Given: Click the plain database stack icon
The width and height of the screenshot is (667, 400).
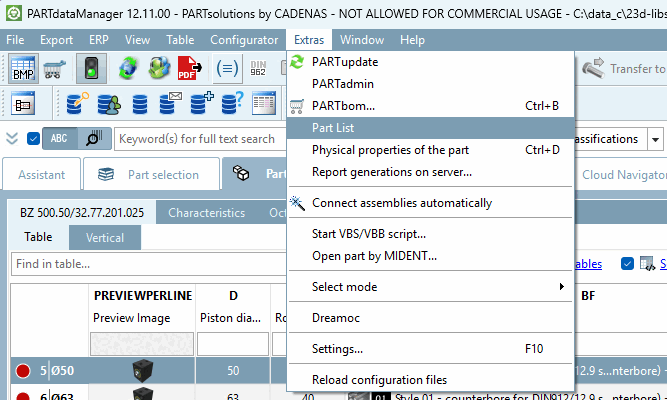Looking at the screenshot, I should [x=140, y=104].
